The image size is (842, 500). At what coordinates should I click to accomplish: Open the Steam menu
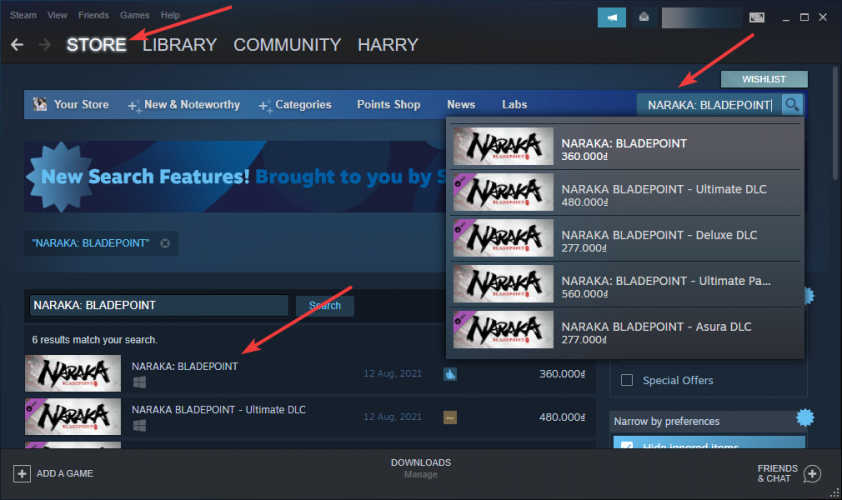tap(23, 15)
